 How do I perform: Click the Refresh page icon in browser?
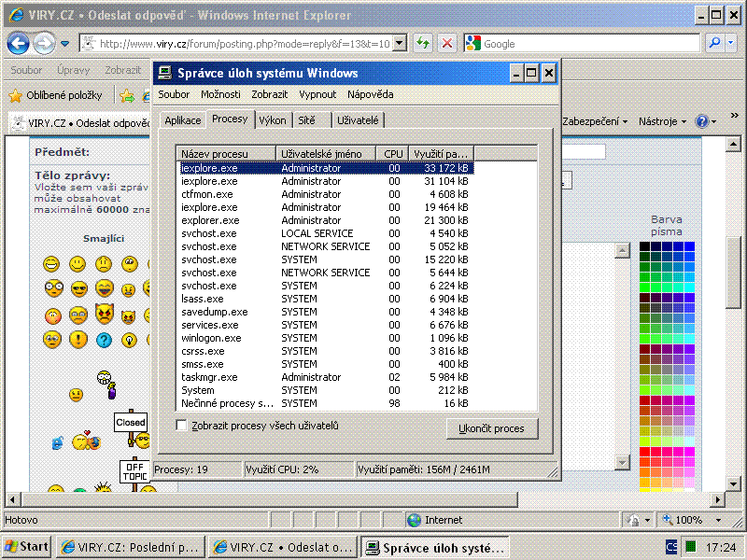pyautogui.click(x=423, y=44)
